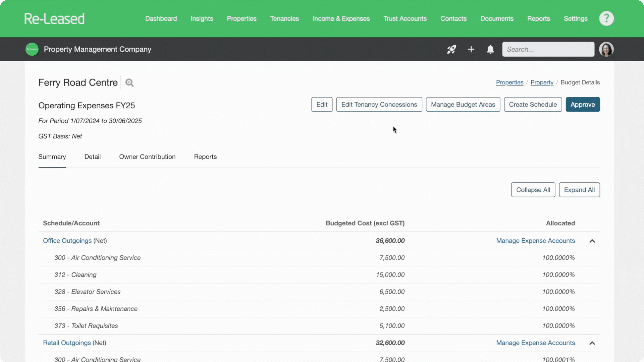This screenshot has width=644, height=362.
Task: Manage Expense Accounts for Retail Outgoings
Action: pos(535,343)
